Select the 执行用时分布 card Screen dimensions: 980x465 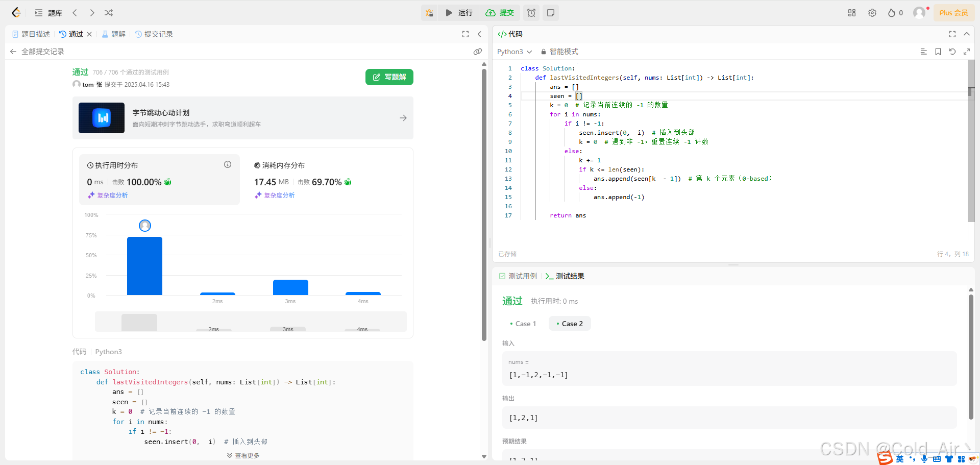coord(159,180)
